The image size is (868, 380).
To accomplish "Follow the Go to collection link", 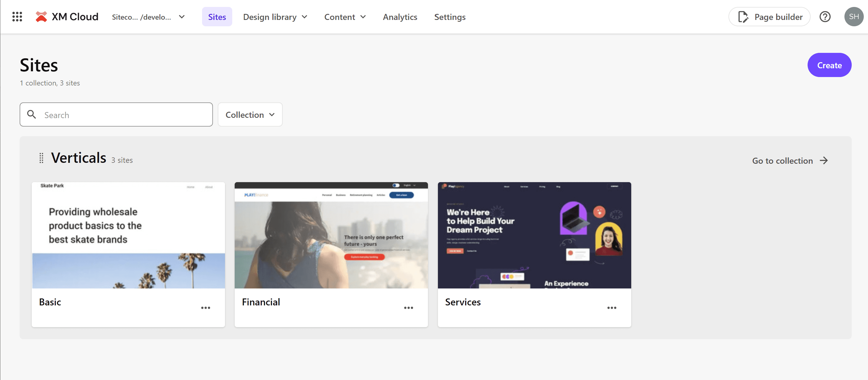I will (789, 161).
